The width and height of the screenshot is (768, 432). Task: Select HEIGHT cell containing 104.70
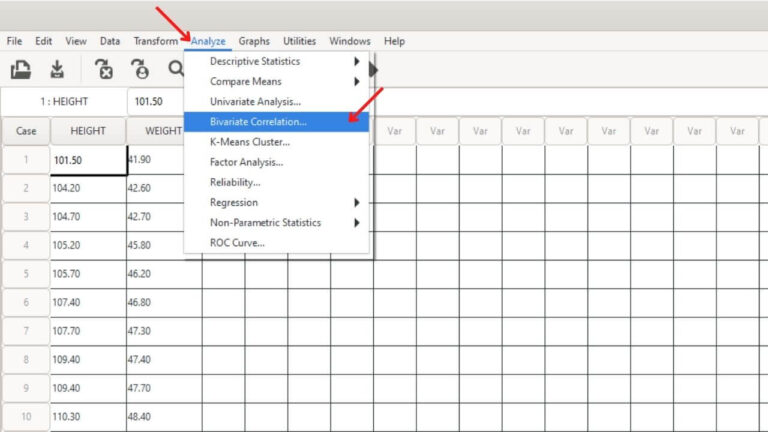pyautogui.click(x=88, y=216)
